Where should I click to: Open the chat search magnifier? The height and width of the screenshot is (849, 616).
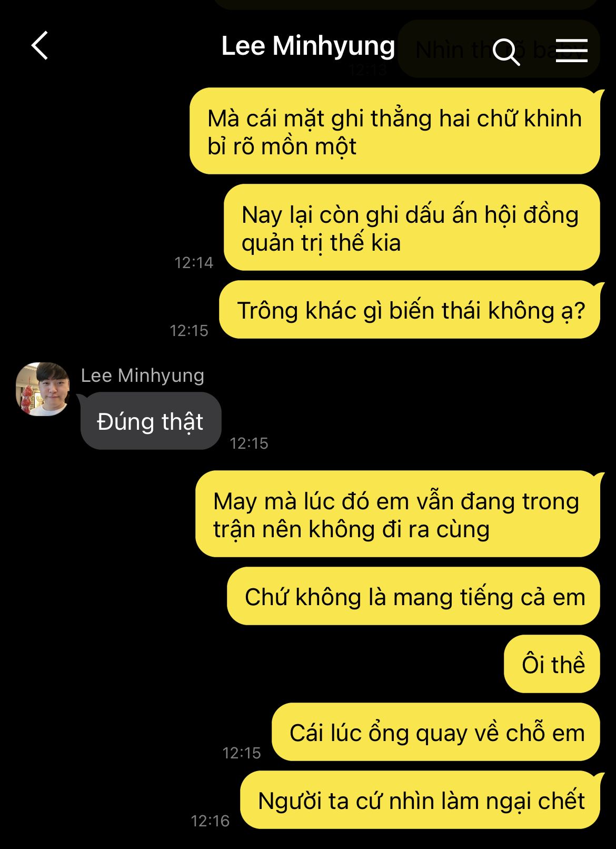(x=506, y=51)
